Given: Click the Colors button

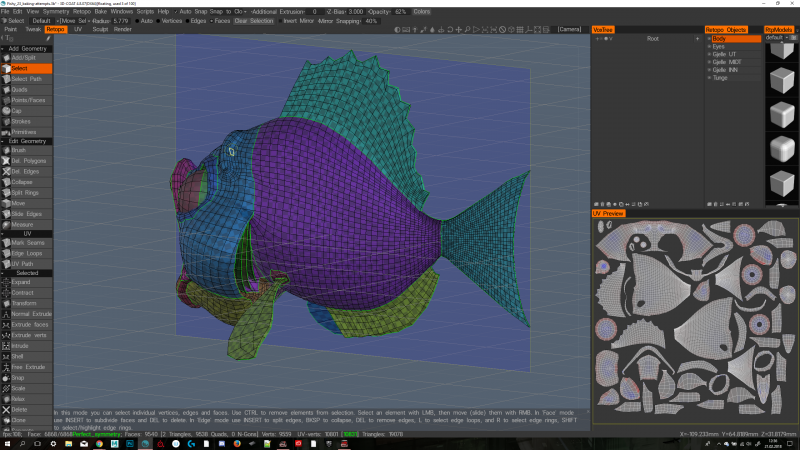Looking at the screenshot, I should tap(422, 11).
